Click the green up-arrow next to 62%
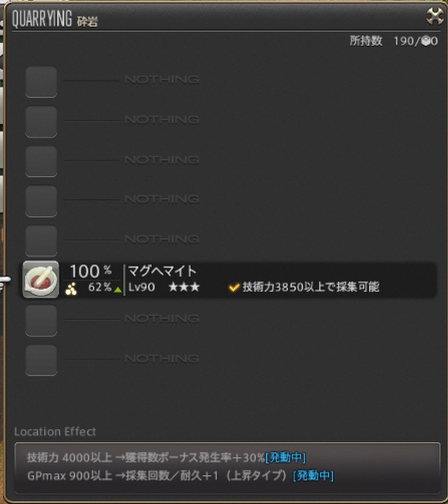This screenshot has height=504, width=448. point(117,290)
